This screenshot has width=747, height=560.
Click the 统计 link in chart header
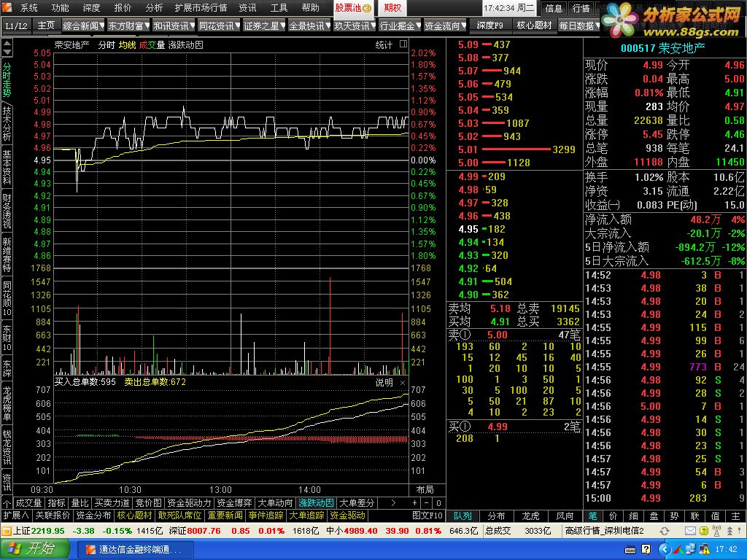pyautogui.click(x=384, y=44)
